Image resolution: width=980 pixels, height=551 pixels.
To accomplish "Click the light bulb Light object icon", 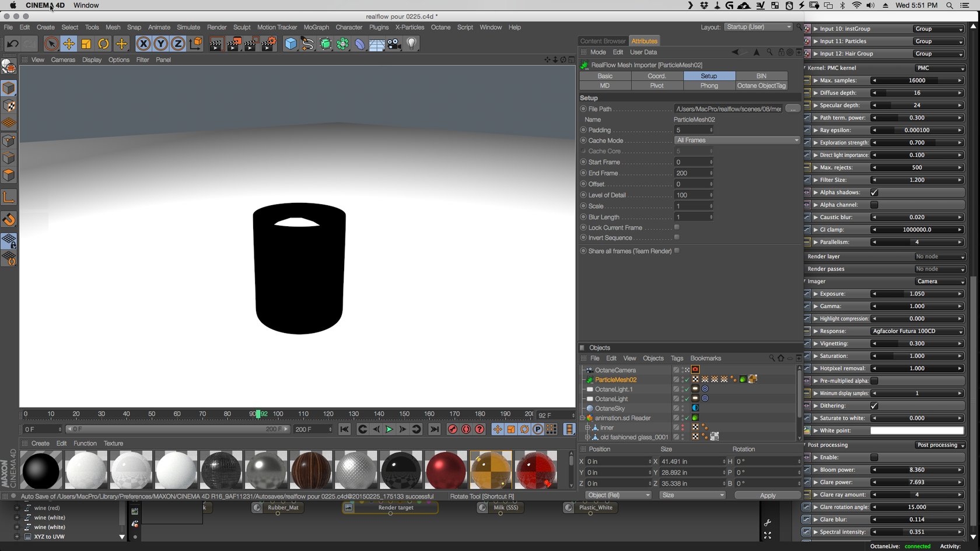I will (412, 44).
